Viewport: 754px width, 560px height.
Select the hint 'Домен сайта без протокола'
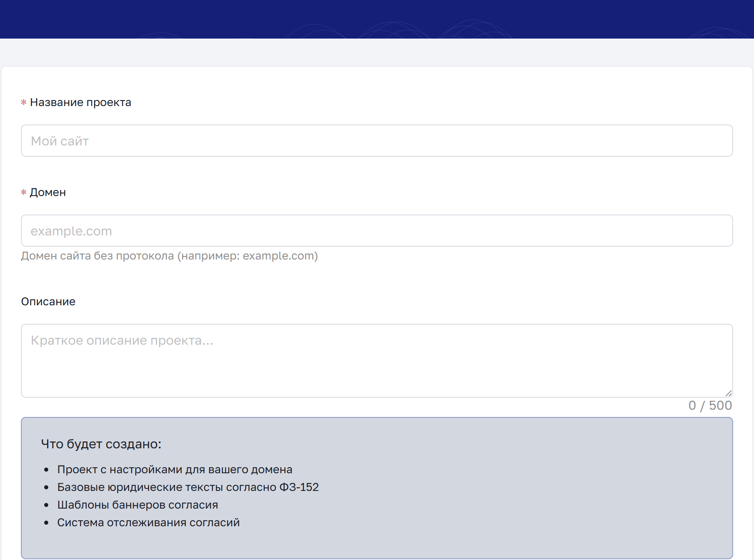click(x=98, y=256)
